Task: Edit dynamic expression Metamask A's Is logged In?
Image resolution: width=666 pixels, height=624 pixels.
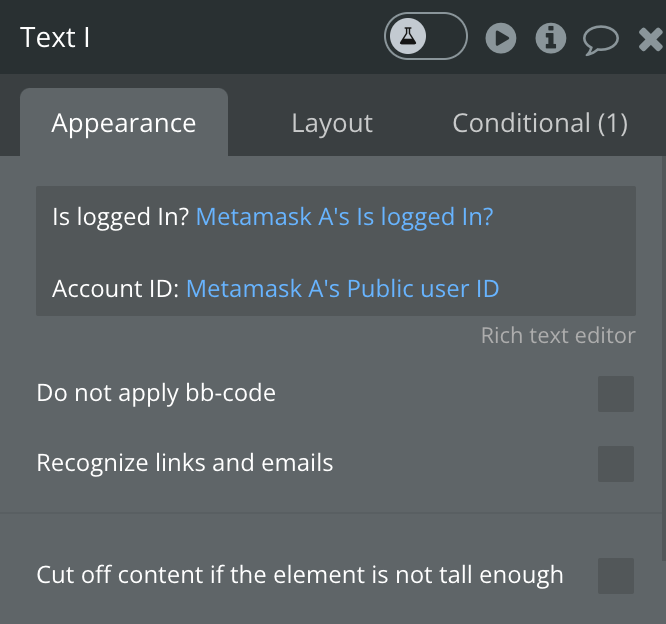Action: pyautogui.click(x=344, y=217)
